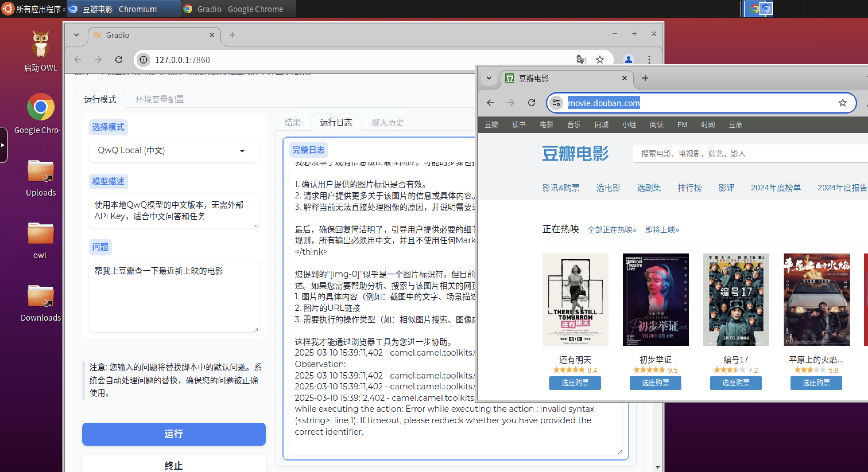Click 选座购票 under 编号17
The width and height of the screenshot is (868, 472).
click(x=736, y=383)
